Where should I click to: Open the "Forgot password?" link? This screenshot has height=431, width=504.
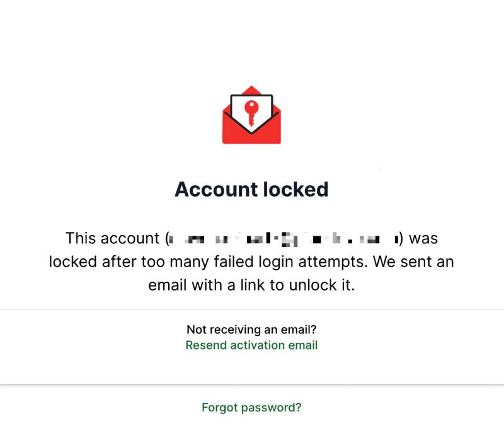[x=251, y=408]
